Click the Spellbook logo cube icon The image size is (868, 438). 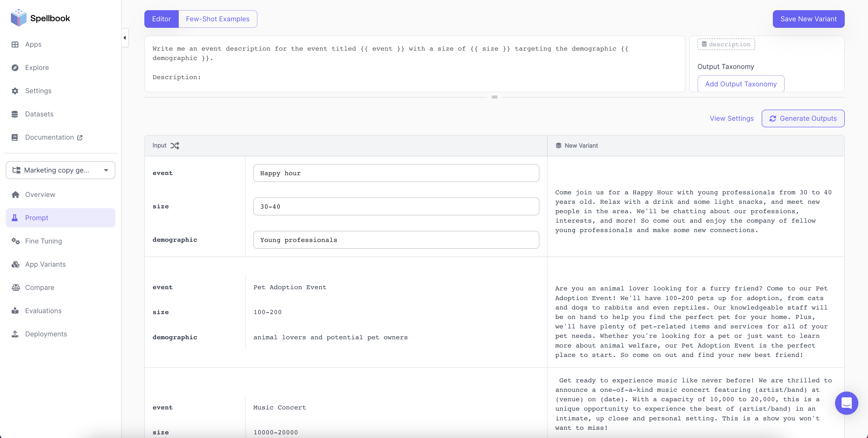click(19, 18)
